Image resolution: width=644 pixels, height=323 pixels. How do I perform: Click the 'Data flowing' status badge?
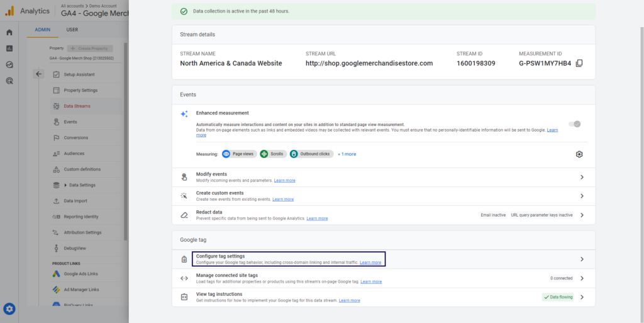point(558,297)
